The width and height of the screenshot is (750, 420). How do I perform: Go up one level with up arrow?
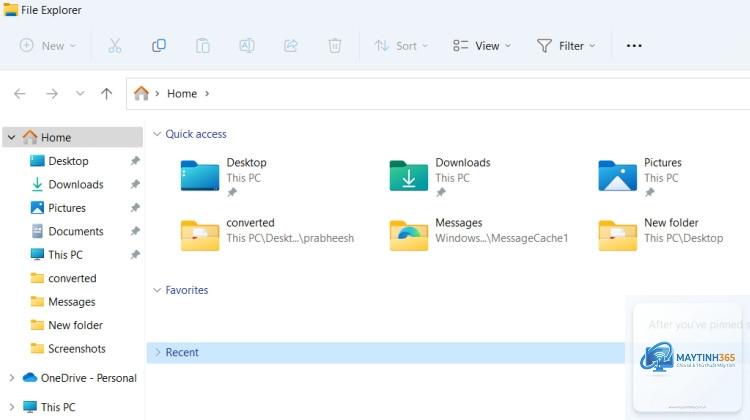[107, 94]
